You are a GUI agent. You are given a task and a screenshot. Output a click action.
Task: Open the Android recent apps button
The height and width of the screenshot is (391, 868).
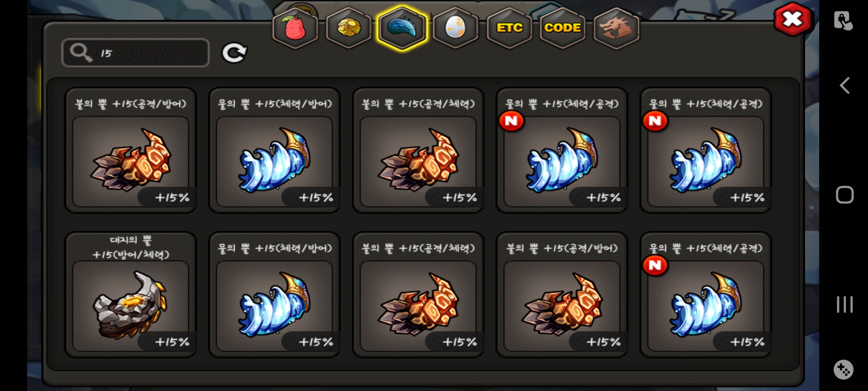pyautogui.click(x=844, y=304)
